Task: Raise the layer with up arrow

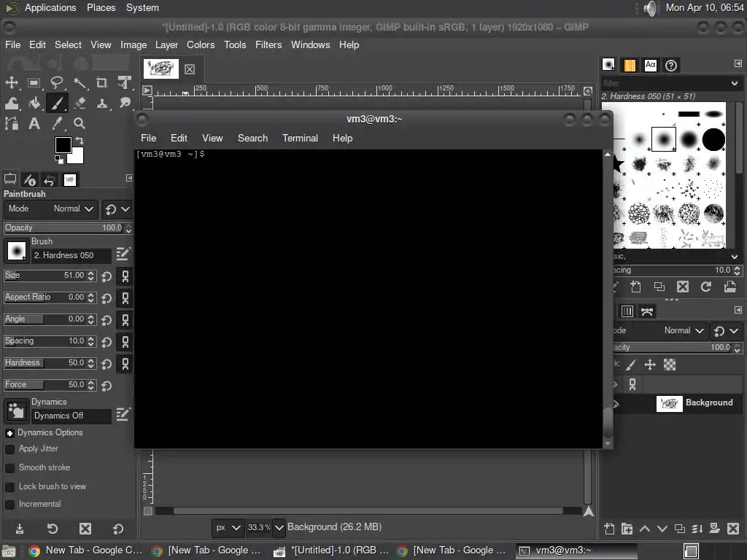Action: pos(645,529)
